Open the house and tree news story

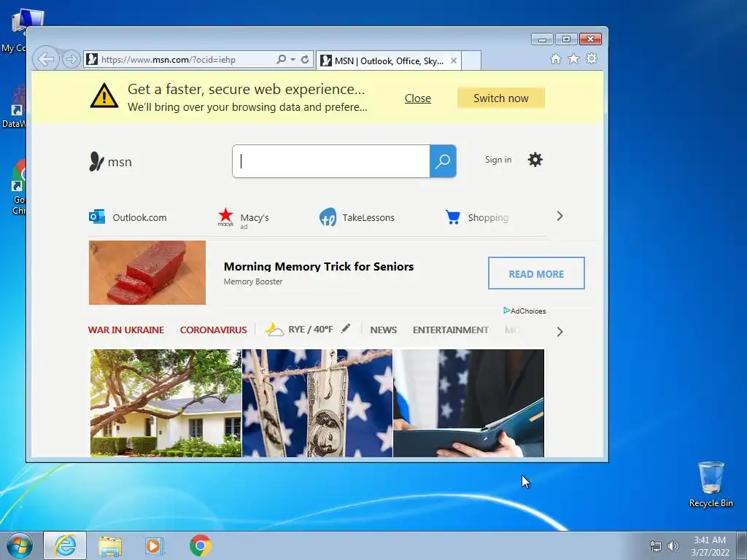(x=166, y=403)
